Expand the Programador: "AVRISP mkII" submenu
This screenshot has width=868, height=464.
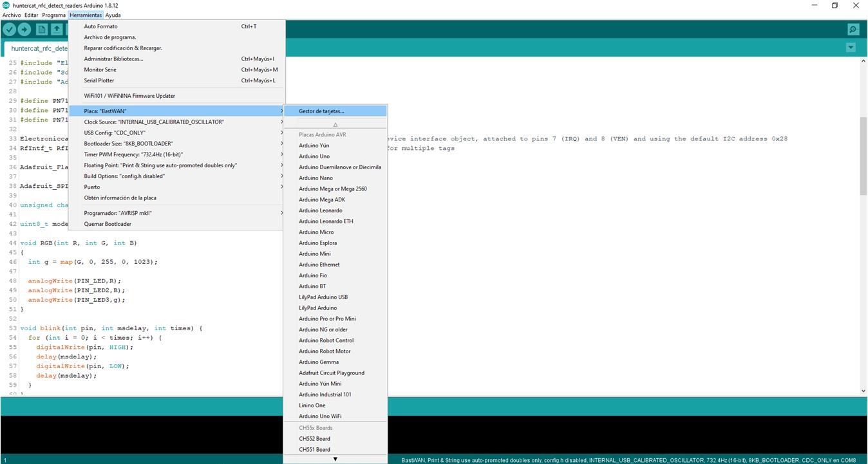point(176,213)
